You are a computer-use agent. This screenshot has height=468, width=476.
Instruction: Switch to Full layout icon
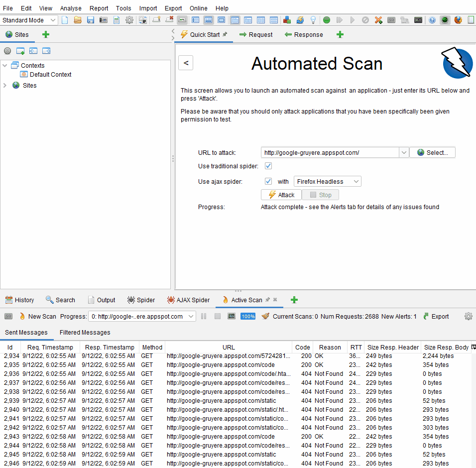point(222,20)
